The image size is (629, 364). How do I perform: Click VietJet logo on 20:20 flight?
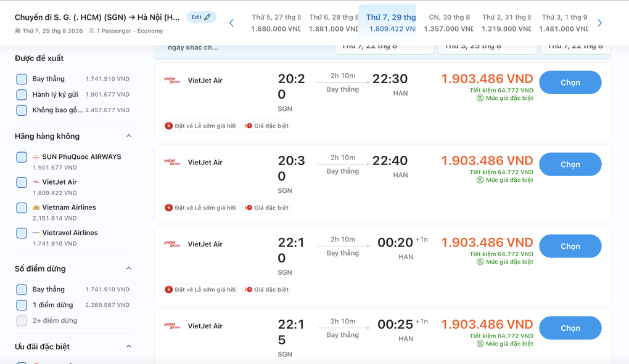tap(172, 80)
